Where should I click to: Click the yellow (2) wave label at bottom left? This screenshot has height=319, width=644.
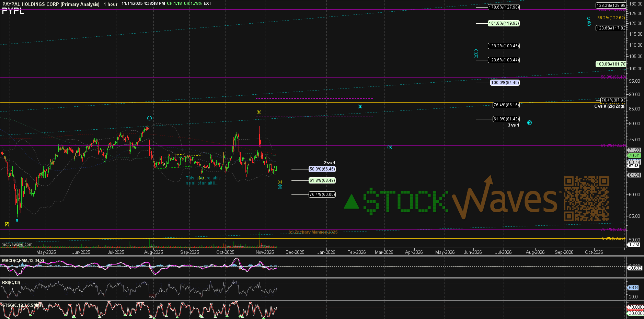point(7,224)
